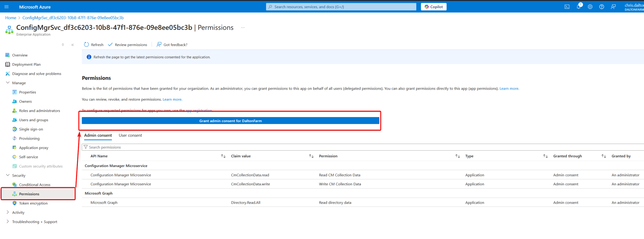
Task: Open the help question mark menu
Action: point(602,7)
